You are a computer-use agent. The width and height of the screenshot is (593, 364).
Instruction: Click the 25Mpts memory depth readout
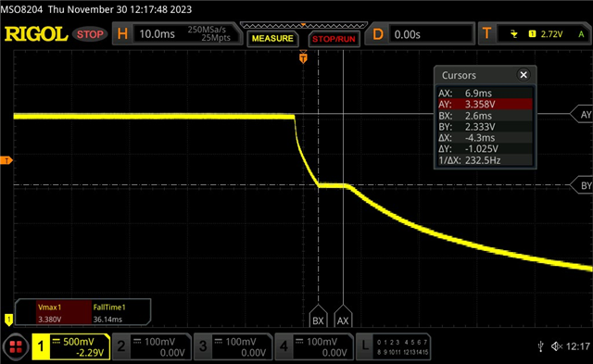coord(216,38)
